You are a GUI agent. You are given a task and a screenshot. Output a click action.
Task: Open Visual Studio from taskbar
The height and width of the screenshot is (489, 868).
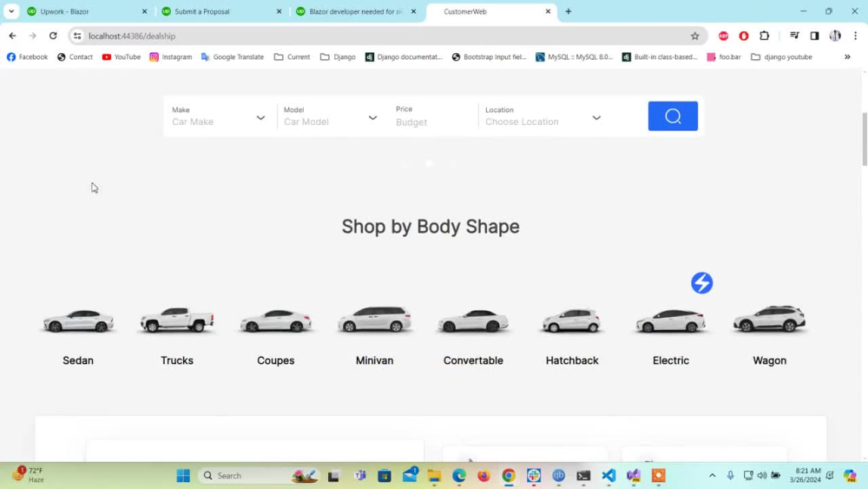click(634, 475)
